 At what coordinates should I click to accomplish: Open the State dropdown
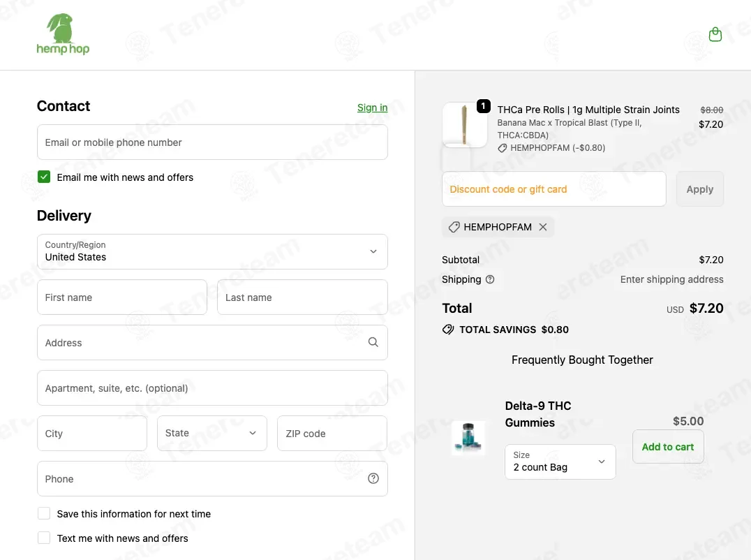(x=211, y=433)
